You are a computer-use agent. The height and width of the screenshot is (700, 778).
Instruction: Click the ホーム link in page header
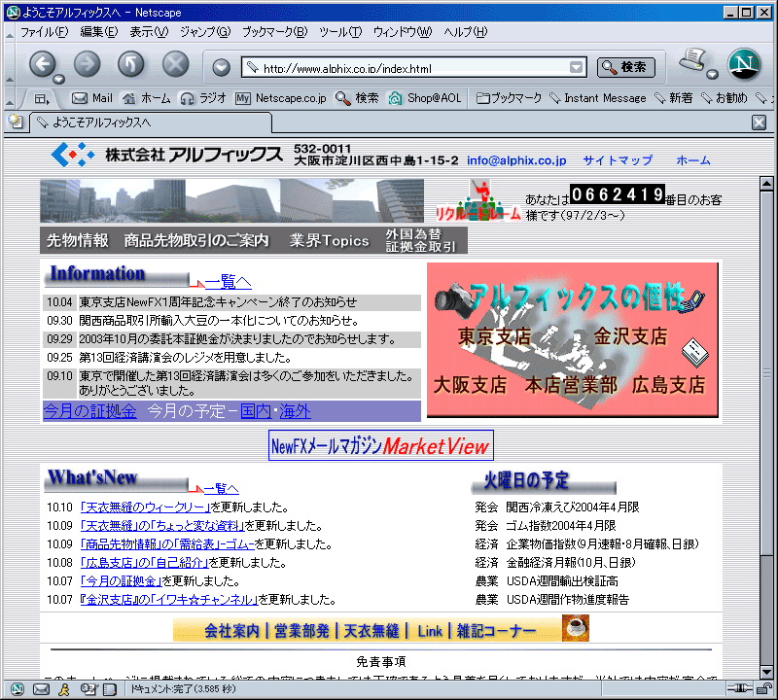(693, 160)
